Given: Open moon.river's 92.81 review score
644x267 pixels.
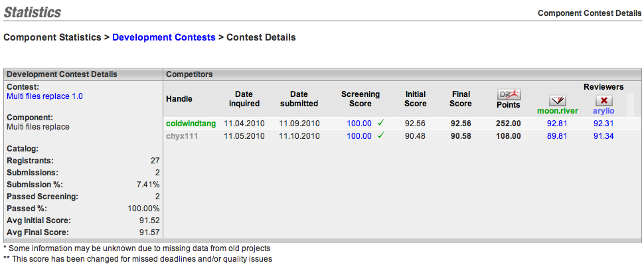Looking at the screenshot, I should click(557, 124).
